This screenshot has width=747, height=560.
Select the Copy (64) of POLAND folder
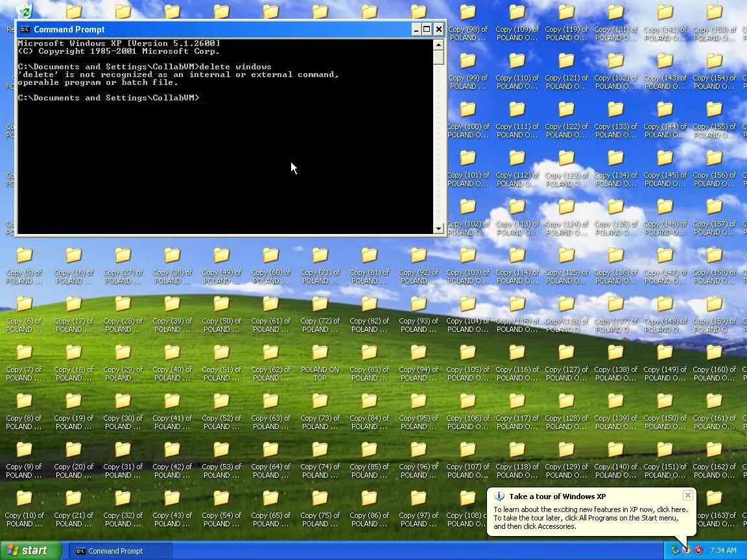[x=270, y=460]
